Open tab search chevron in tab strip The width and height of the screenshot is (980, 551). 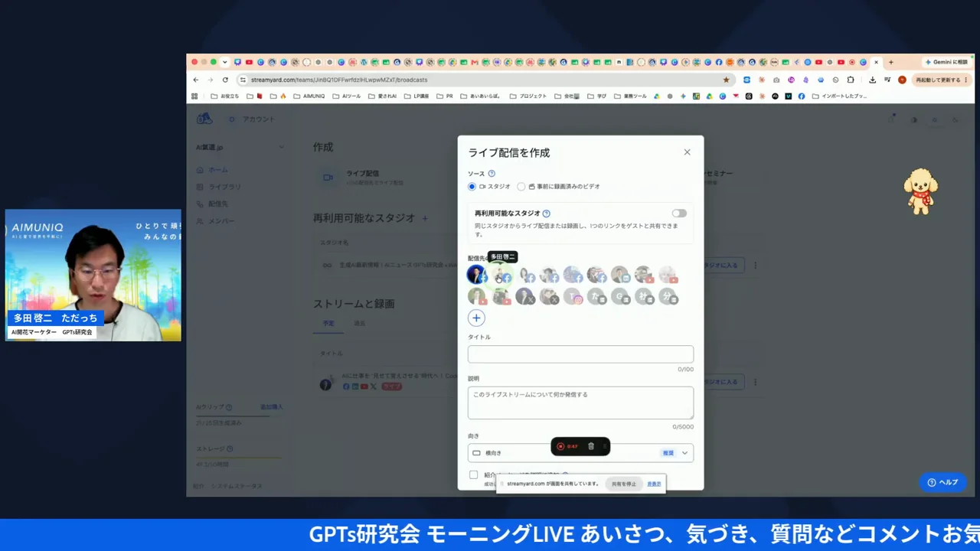pyautogui.click(x=225, y=62)
